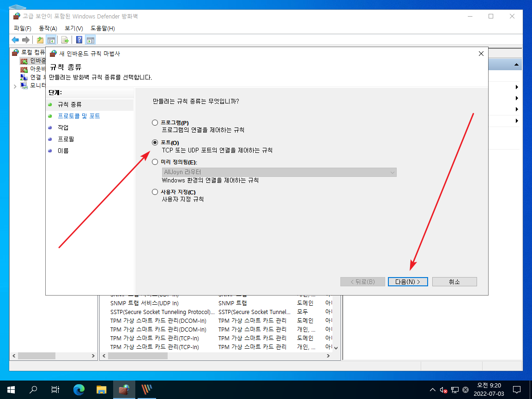This screenshot has width=532, height=399.
Task: Select the 연결 보안 규칙 tree icon
Action: pyautogui.click(x=24, y=78)
